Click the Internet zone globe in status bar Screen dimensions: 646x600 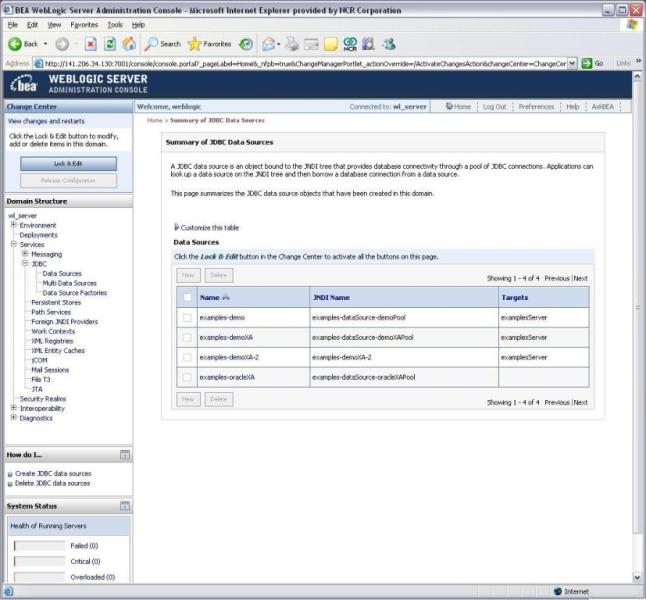click(558, 591)
